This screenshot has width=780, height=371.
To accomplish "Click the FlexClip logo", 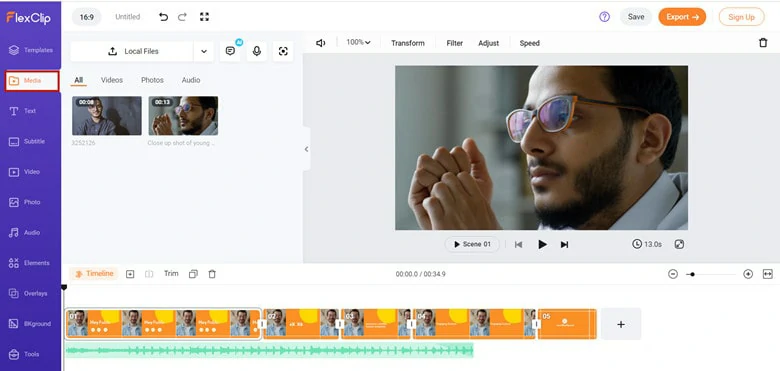I will click(x=28, y=17).
